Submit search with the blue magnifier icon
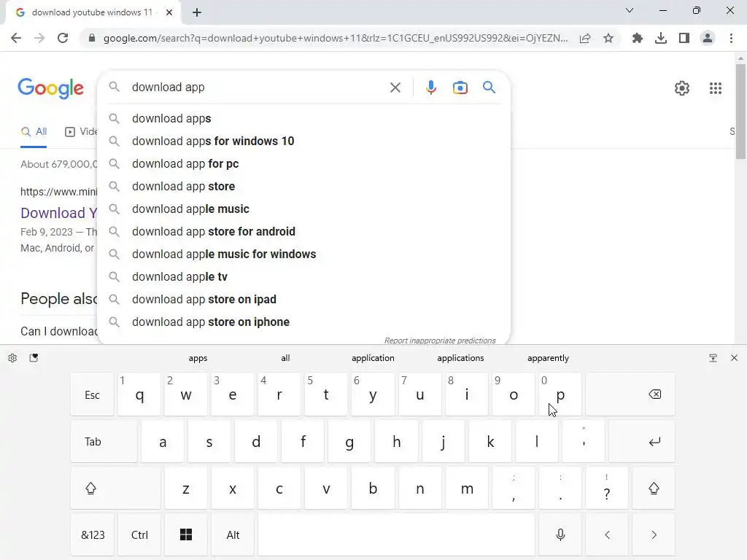 tap(489, 87)
